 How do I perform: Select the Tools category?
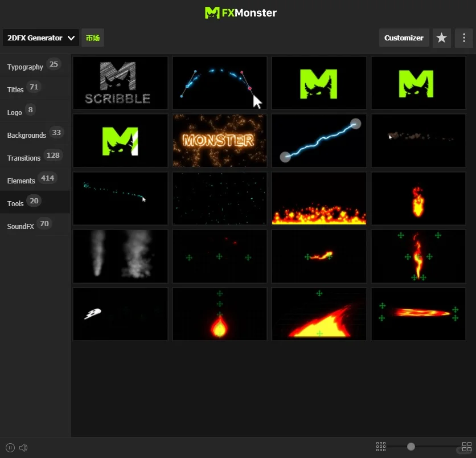click(x=35, y=202)
